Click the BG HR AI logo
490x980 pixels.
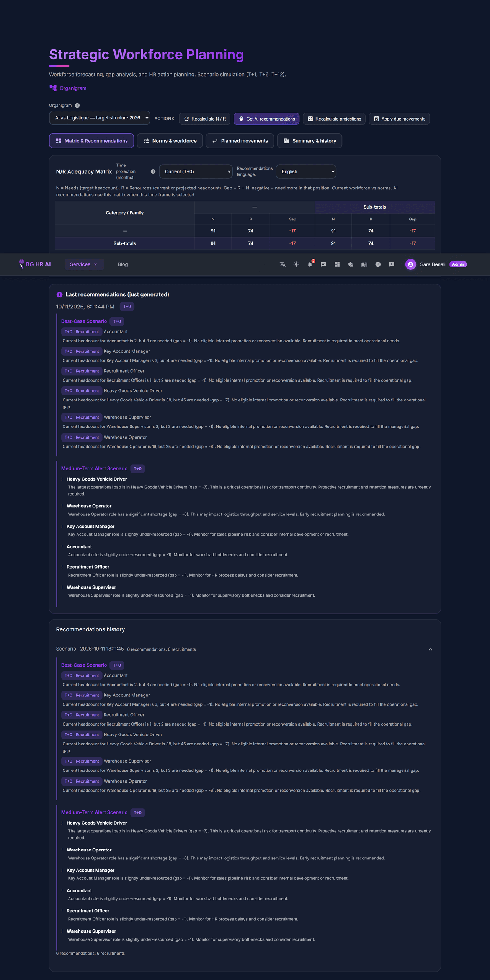35,264
